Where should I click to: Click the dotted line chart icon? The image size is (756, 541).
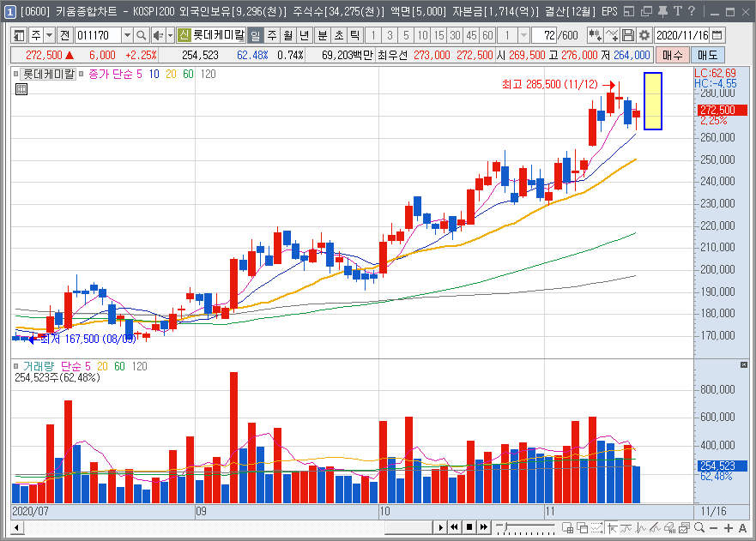click(x=597, y=528)
